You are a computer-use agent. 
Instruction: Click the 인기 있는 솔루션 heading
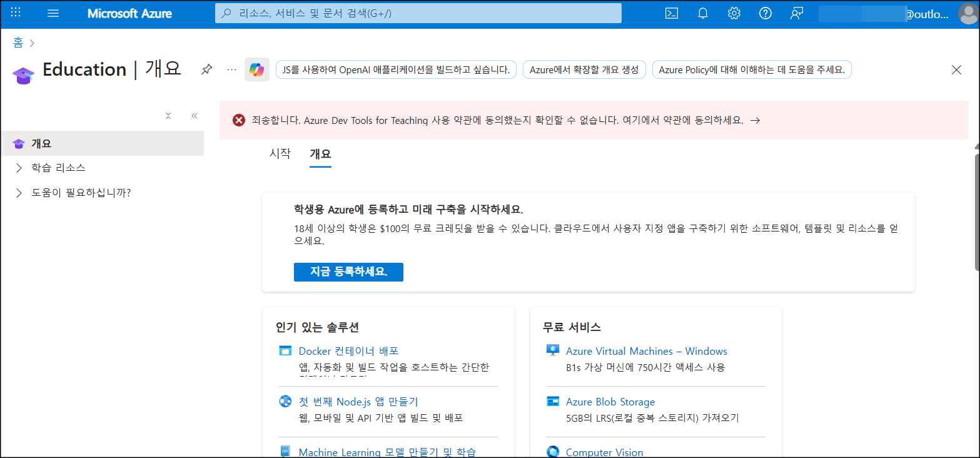point(317,327)
